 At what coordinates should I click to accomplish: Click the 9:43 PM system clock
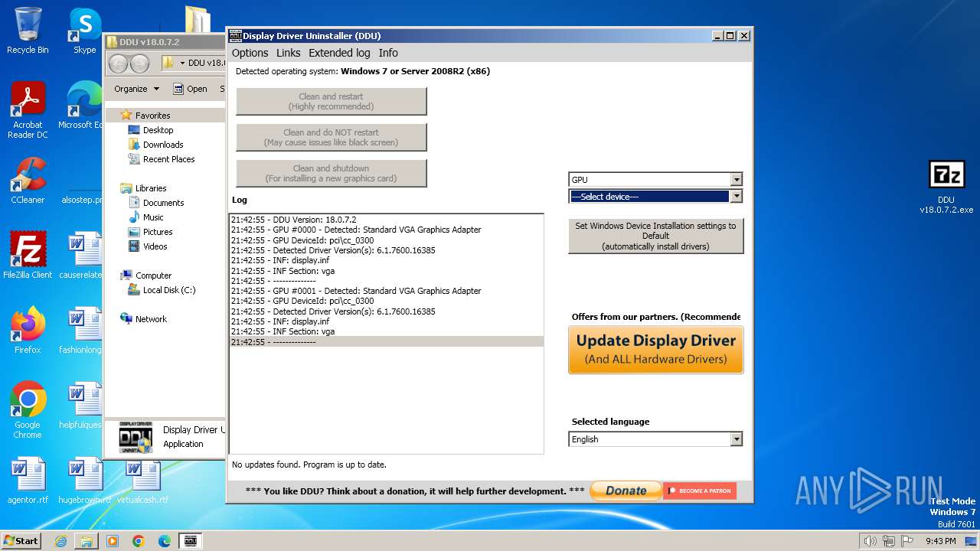pos(940,541)
